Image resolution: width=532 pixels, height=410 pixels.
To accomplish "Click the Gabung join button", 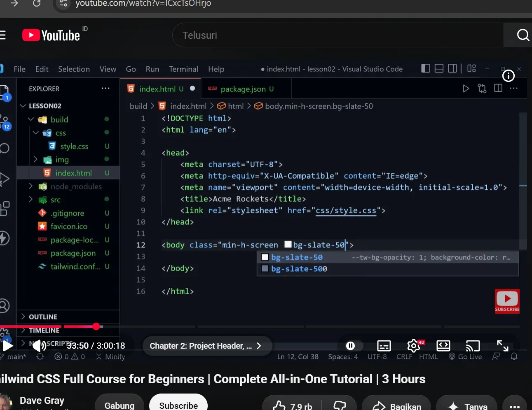I will point(120,405).
